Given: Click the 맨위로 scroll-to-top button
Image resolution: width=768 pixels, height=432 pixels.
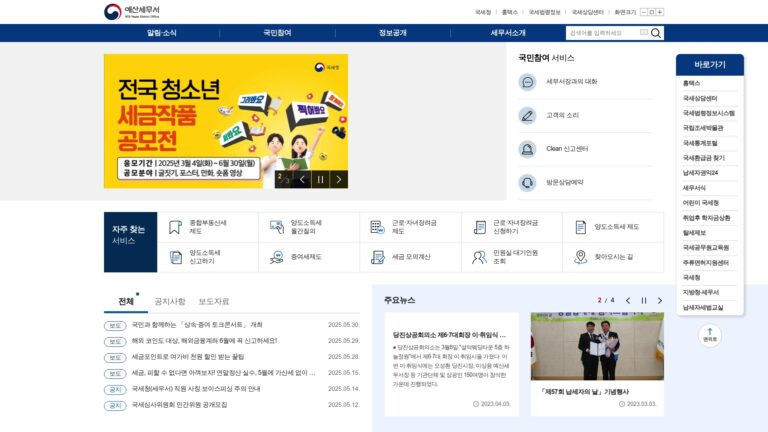Looking at the screenshot, I should click(x=710, y=335).
